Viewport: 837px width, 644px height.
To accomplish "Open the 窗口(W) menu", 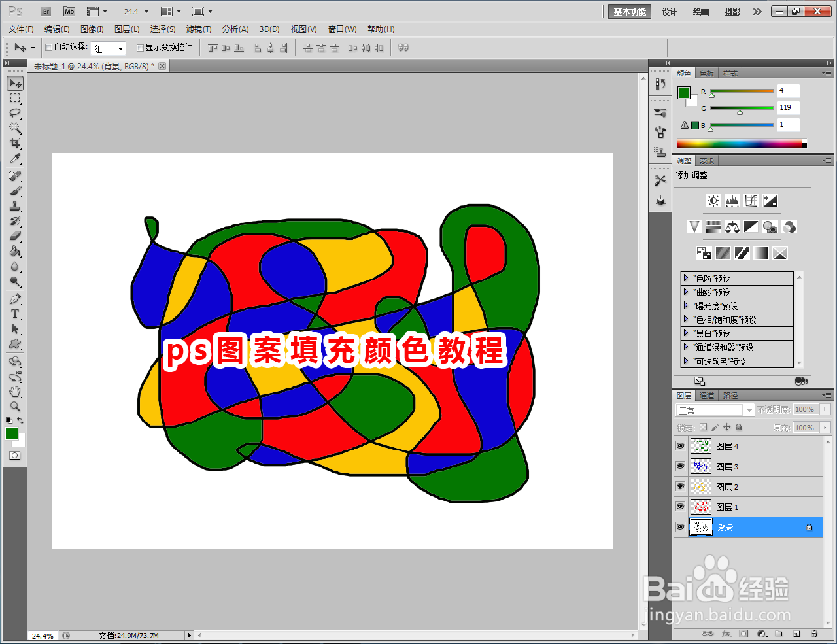I will click(342, 29).
